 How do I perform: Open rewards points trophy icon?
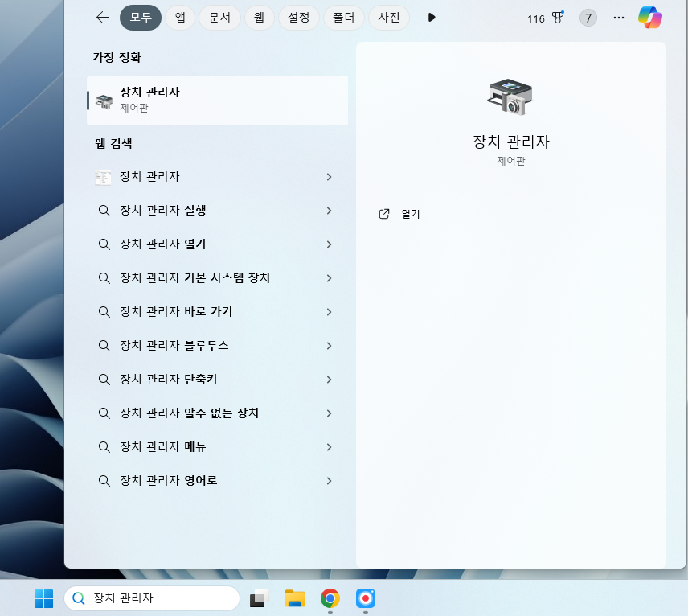pos(558,18)
